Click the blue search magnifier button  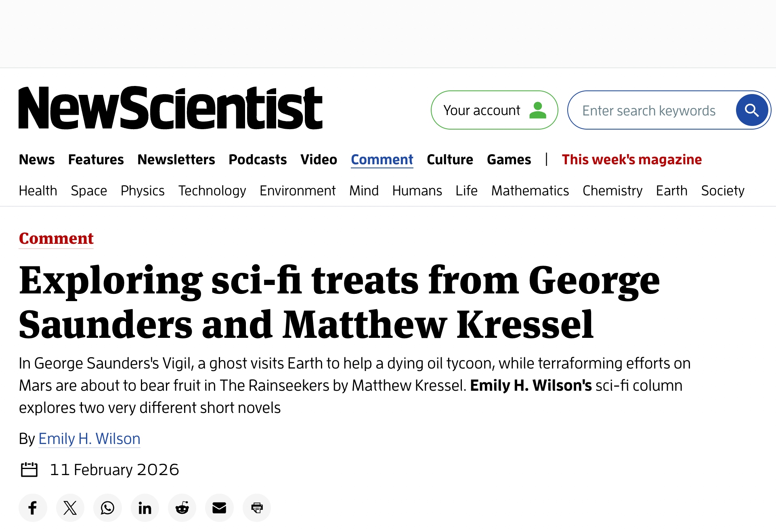(x=751, y=110)
